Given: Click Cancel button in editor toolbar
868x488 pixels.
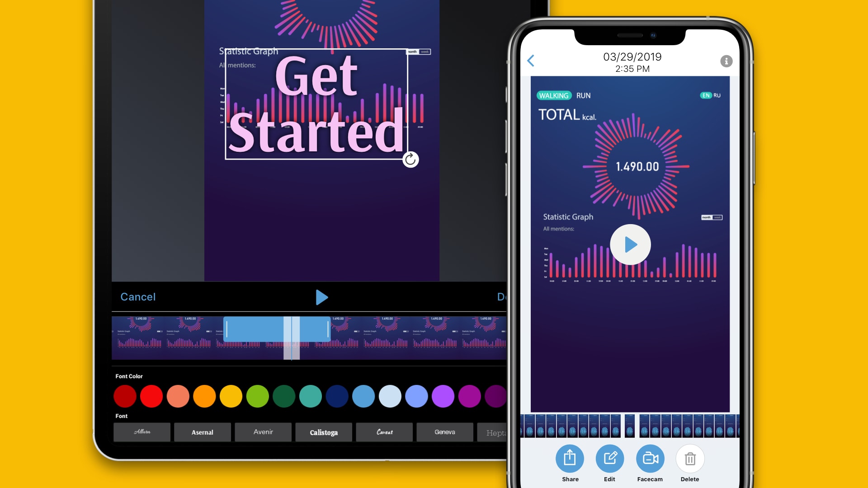Looking at the screenshot, I should point(138,297).
